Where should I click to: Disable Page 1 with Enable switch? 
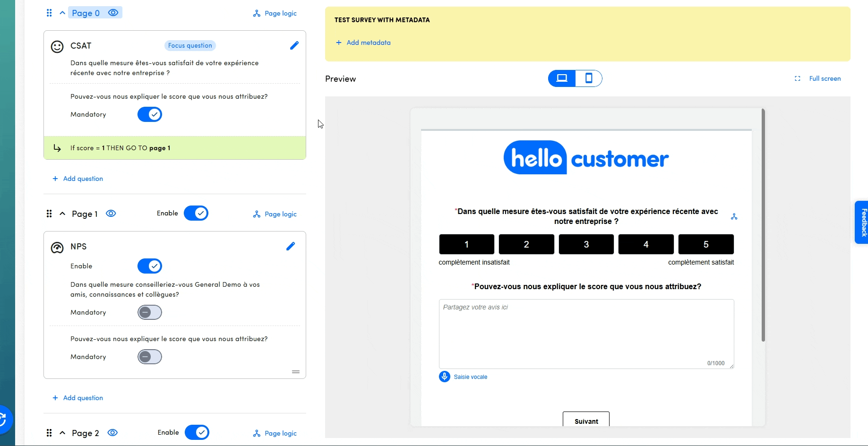pos(196,213)
